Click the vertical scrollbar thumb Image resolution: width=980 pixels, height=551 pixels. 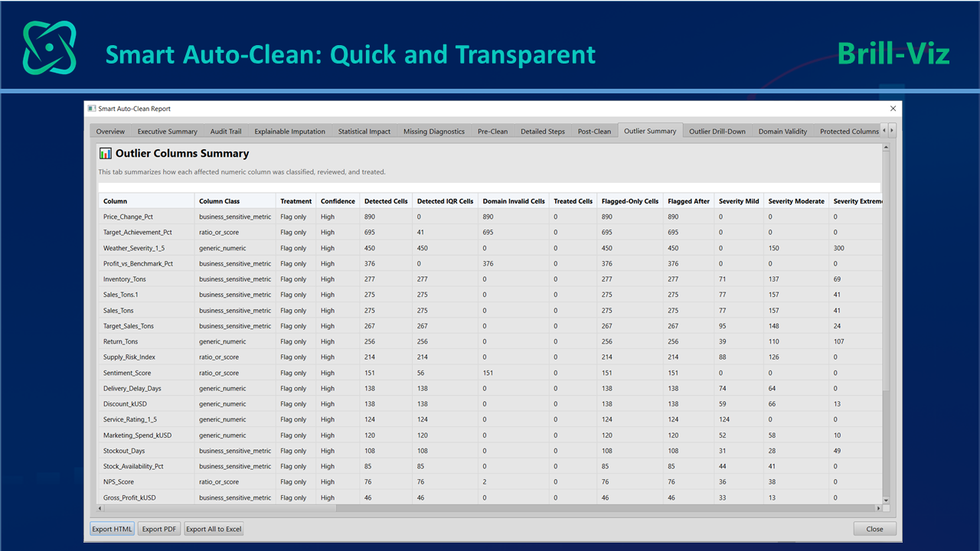(x=886, y=444)
